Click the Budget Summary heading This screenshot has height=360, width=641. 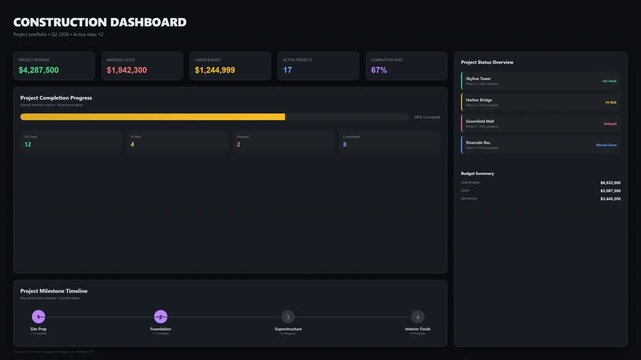[x=477, y=173]
